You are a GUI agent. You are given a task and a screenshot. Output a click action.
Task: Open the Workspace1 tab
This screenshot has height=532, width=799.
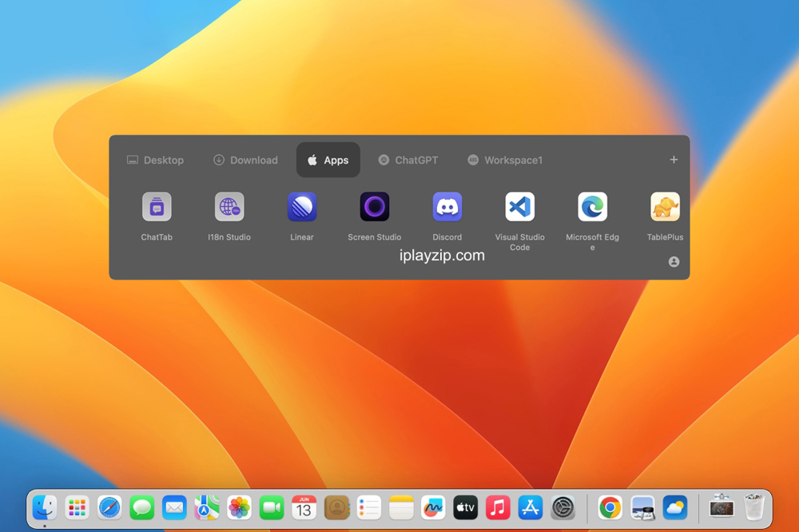505,160
